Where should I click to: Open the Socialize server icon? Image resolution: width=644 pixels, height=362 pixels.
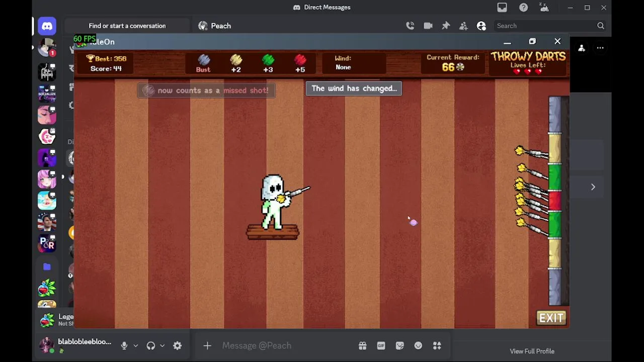[x=47, y=94]
